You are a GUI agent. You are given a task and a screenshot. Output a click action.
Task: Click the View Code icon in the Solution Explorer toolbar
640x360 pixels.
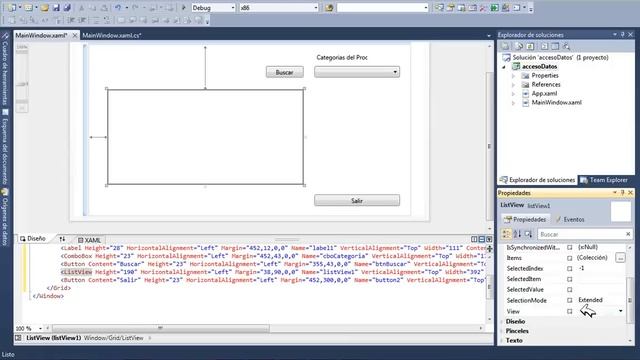pyautogui.click(x=544, y=46)
